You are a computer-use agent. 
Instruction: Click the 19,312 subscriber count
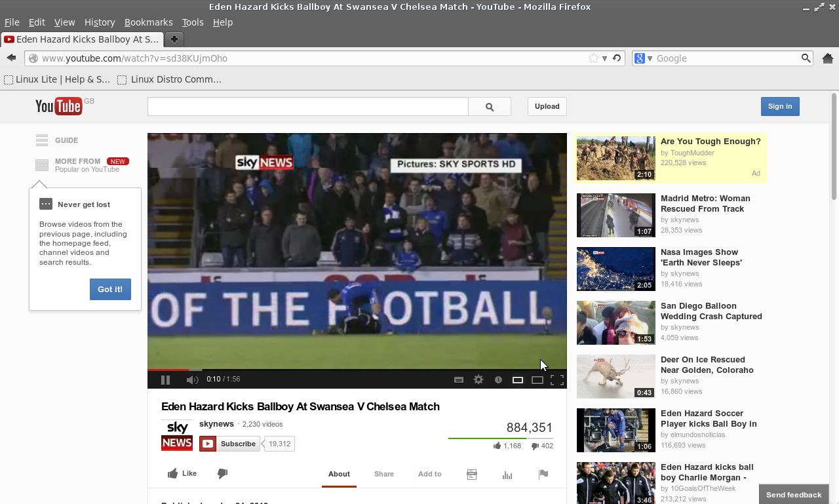[x=279, y=444]
